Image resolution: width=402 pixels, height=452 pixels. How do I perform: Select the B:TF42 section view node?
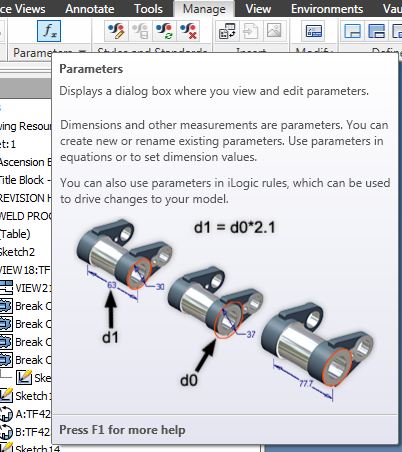33,432
